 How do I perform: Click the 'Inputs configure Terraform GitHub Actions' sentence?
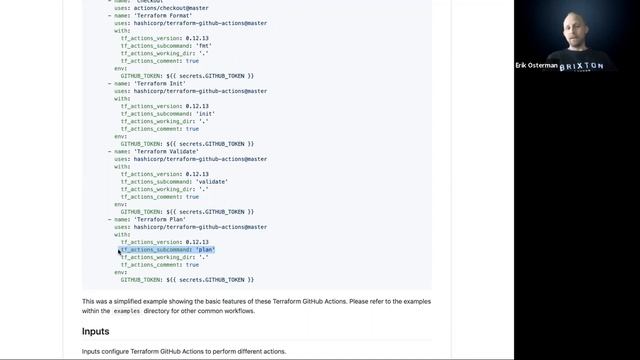[184, 351]
